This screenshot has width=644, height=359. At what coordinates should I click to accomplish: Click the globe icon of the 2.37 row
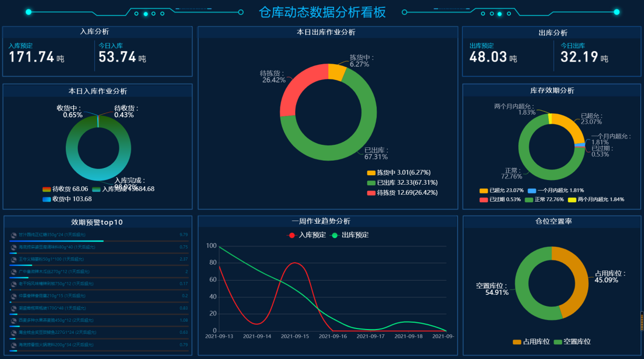[14, 260]
